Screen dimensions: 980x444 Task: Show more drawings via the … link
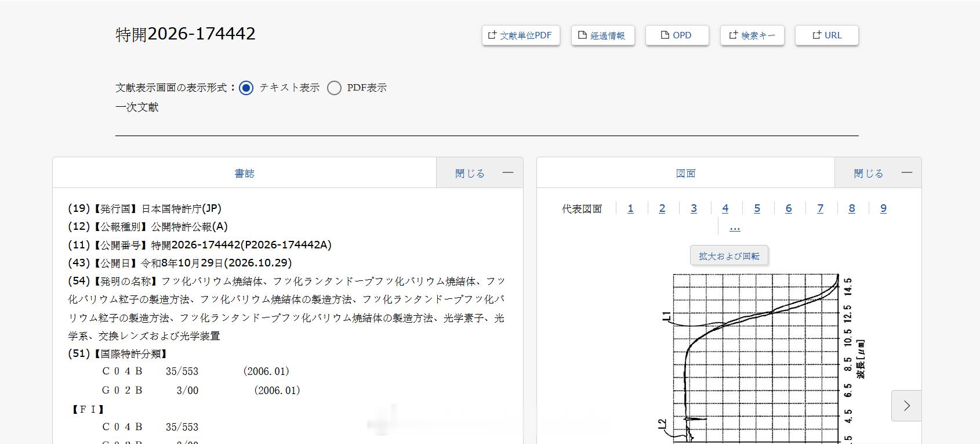pos(735,228)
